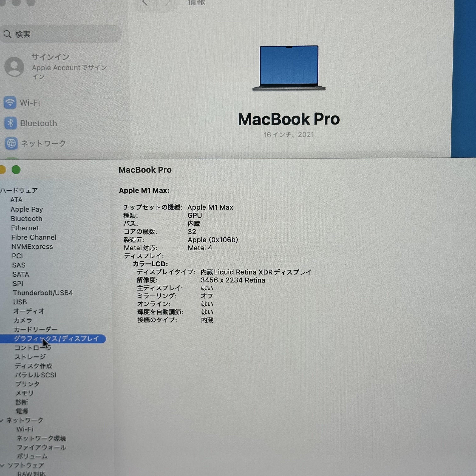Select コントローラ in hardware list

[x=33, y=348]
